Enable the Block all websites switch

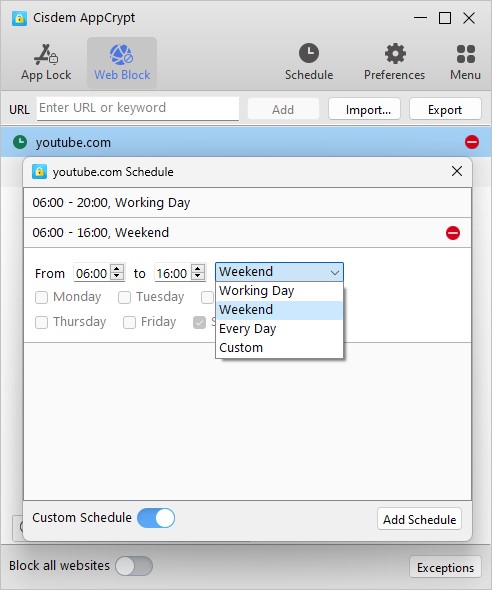pos(134,566)
